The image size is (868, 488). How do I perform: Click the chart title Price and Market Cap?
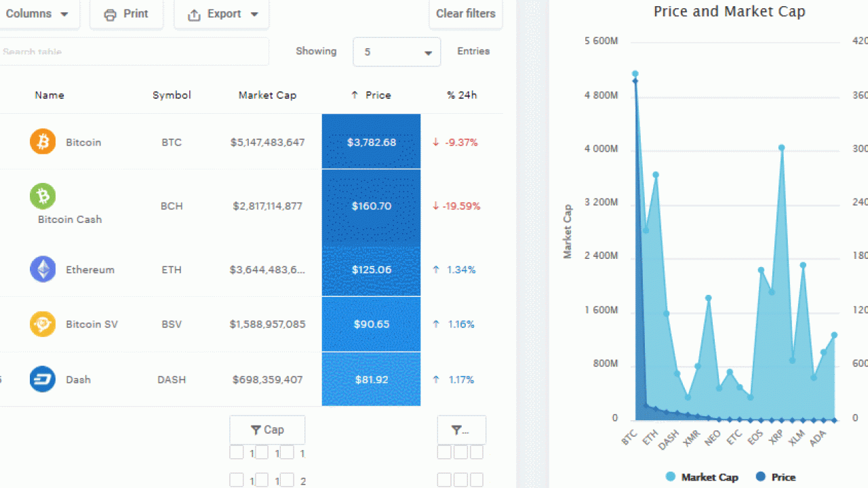(730, 12)
